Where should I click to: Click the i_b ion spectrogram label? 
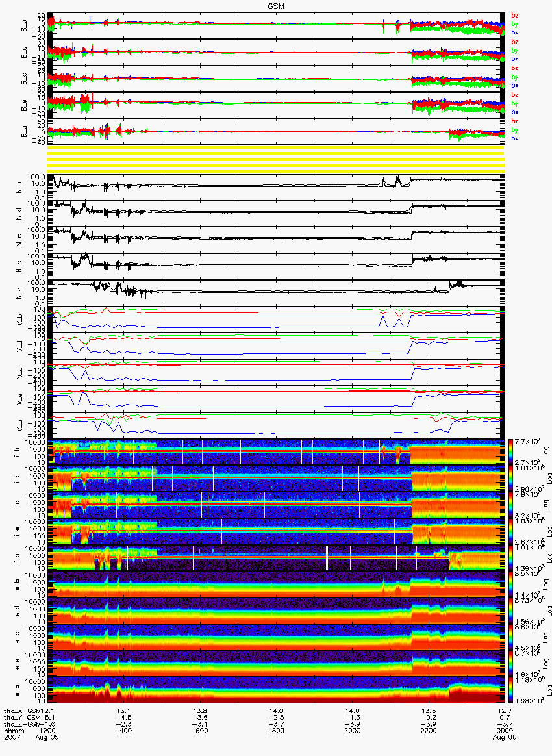click(17, 452)
